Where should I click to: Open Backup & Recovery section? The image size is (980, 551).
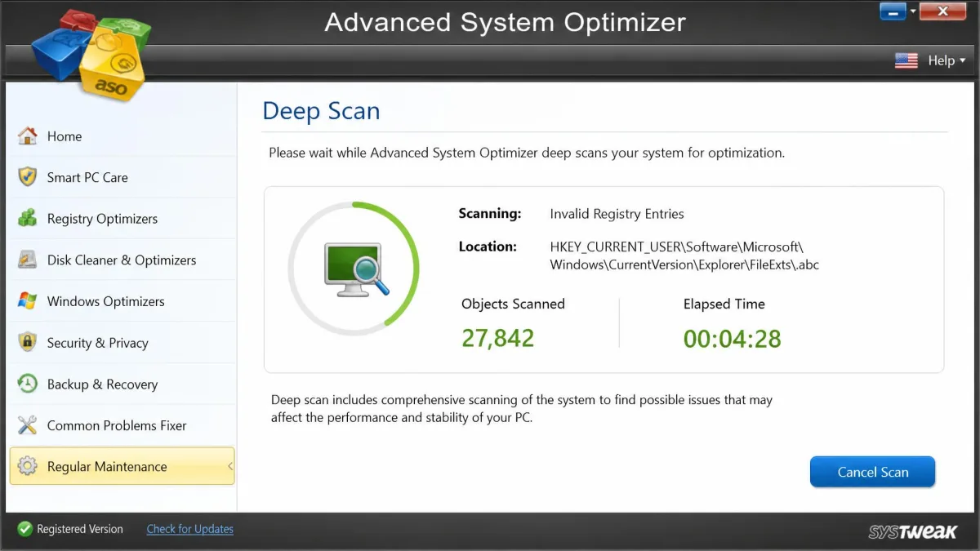122,384
